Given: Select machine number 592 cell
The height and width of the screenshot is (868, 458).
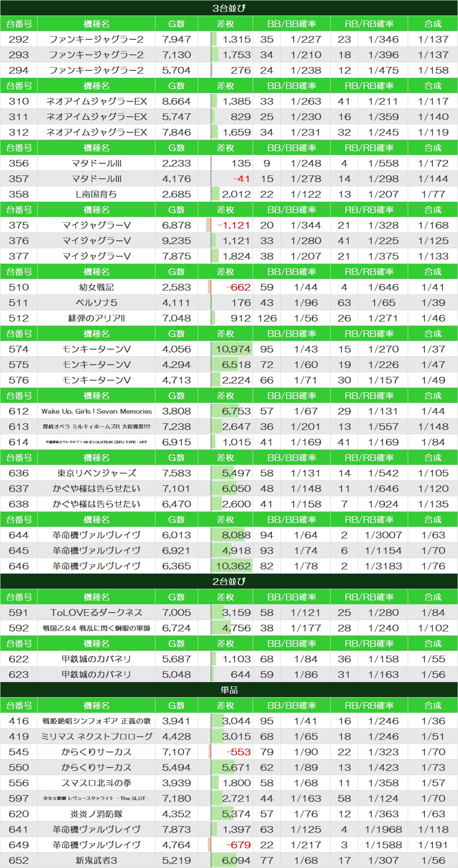Looking at the screenshot, I should tap(19, 628).
